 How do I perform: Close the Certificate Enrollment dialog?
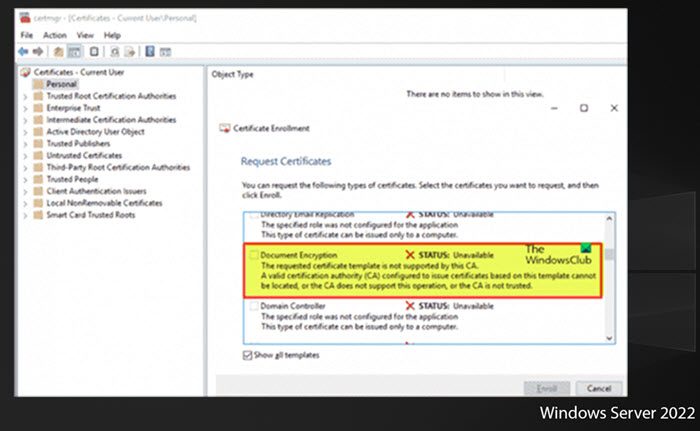[614, 108]
